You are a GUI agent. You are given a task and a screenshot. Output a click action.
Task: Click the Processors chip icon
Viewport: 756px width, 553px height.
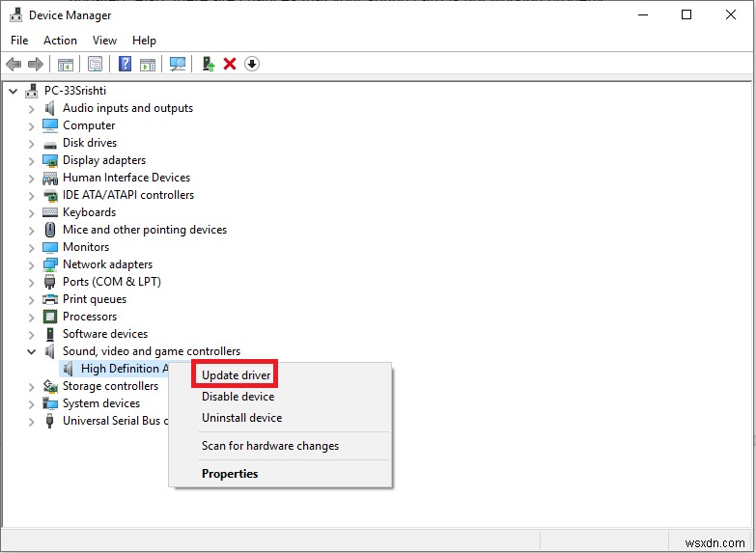tap(50, 317)
